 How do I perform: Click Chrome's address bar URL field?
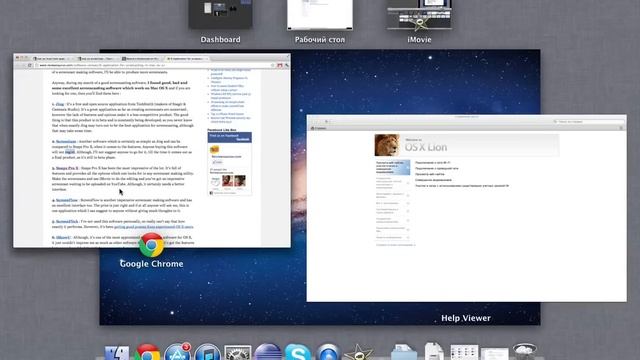point(153,65)
